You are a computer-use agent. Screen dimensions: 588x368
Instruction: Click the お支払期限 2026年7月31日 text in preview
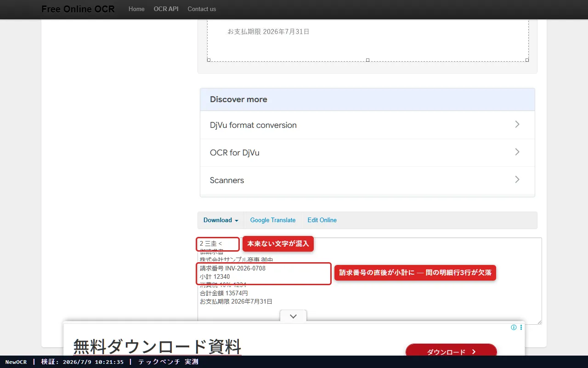pos(268,32)
